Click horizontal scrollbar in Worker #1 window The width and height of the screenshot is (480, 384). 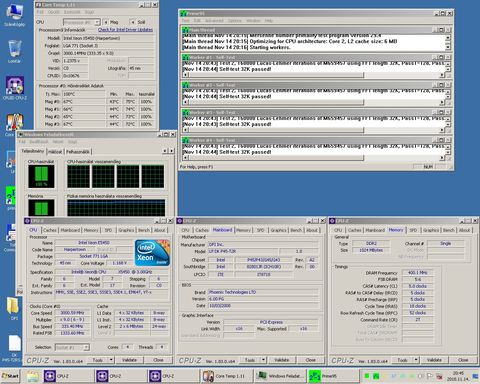[x=313, y=75]
